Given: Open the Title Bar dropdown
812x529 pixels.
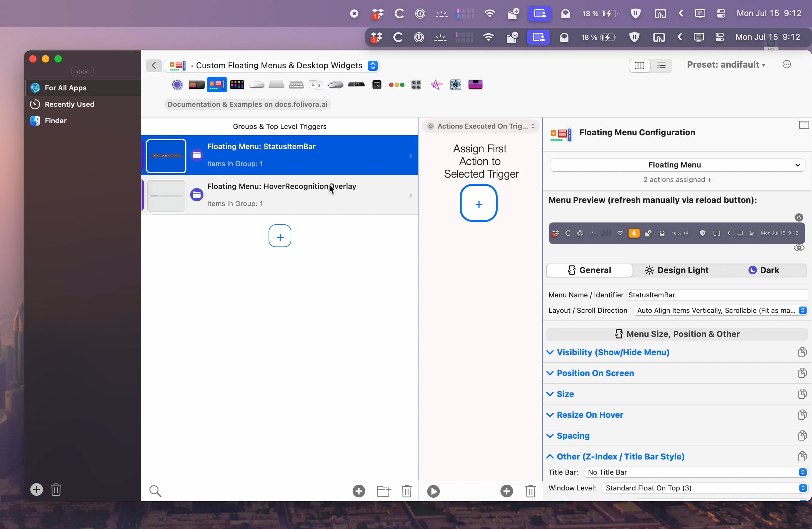Looking at the screenshot, I should tap(695, 472).
